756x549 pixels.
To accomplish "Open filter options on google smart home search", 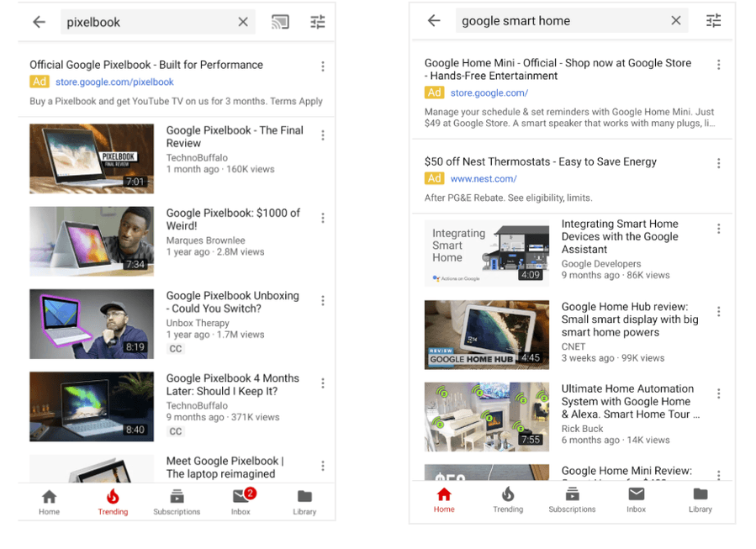I will click(713, 21).
